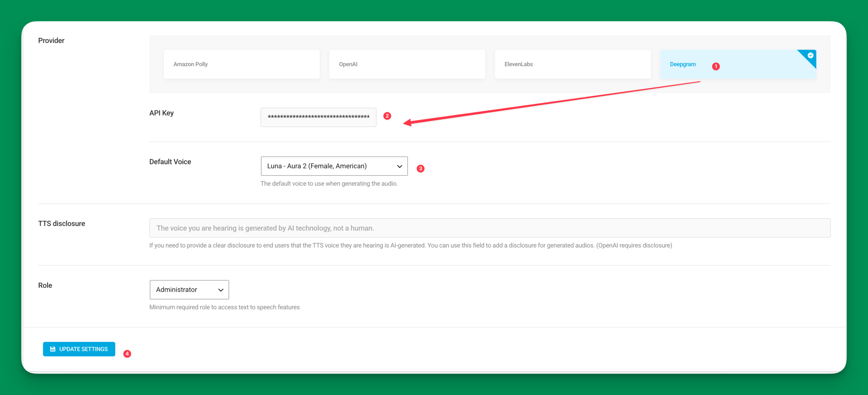Click the API Key label
The height and width of the screenshot is (395, 868).
(161, 113)
